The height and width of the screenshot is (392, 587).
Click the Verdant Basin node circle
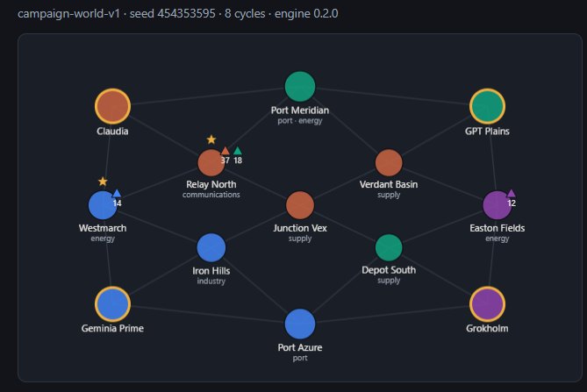pos(389,163)
